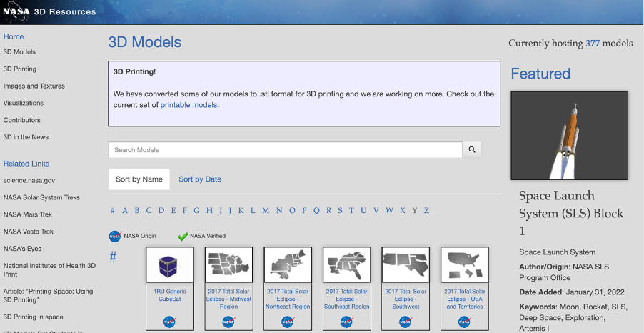
Task: Jump to models starting with A
Action: point(125,211)
